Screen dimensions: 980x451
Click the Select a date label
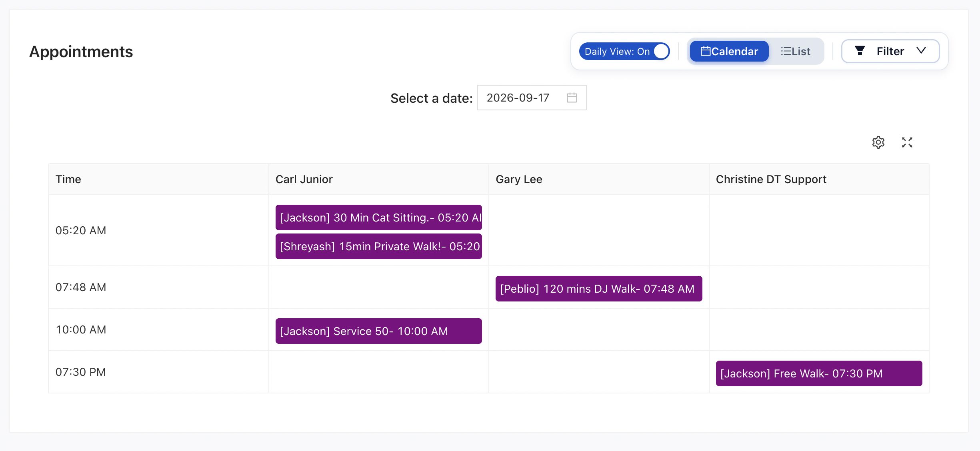(x=431, y=98)
